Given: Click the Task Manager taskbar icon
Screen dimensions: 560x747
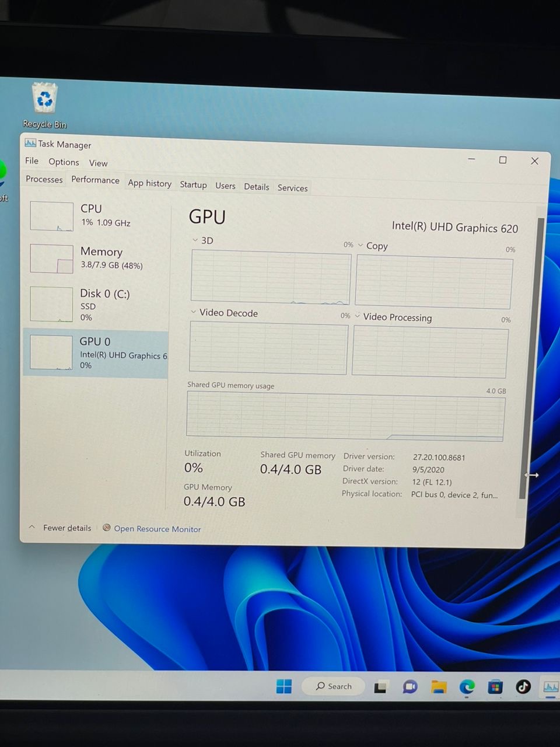Looking at the screenshot, I should tap(551, 686).
